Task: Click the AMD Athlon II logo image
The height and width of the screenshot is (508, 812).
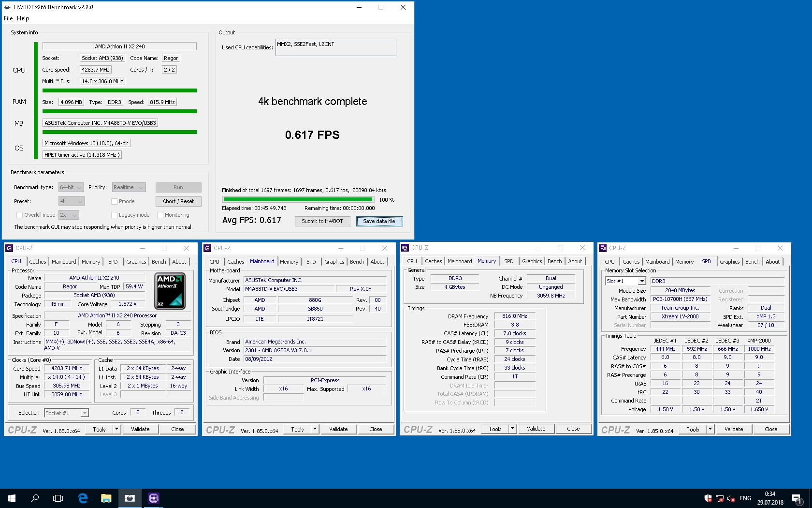Action: pyautogui.click(x=170, y=291)
